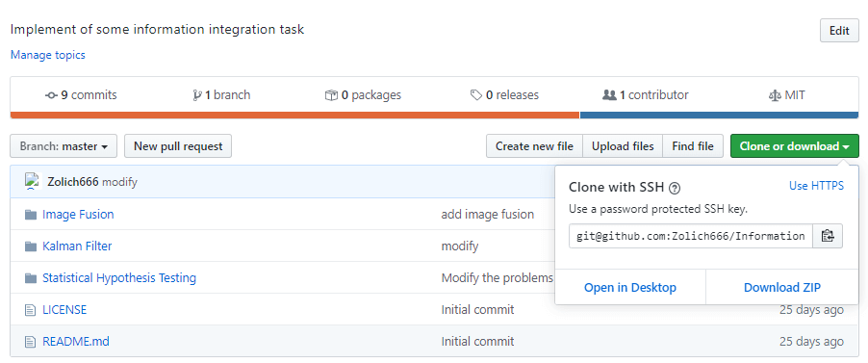Click the file icon beside README.md
Image resolution: width=868 pixels, height=363 pixels.
click(31, 342)
